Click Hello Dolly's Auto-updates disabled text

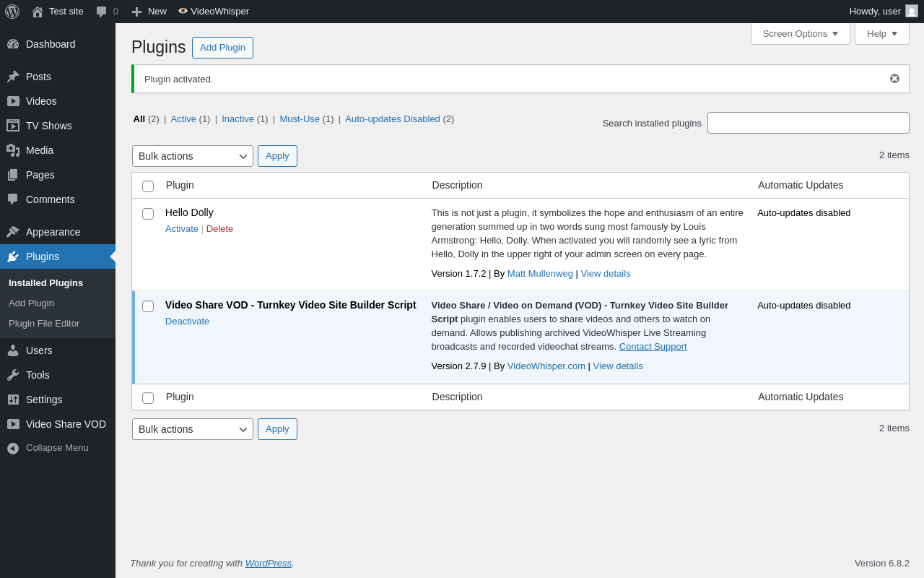pyautogui.click(x=804, y=213)
